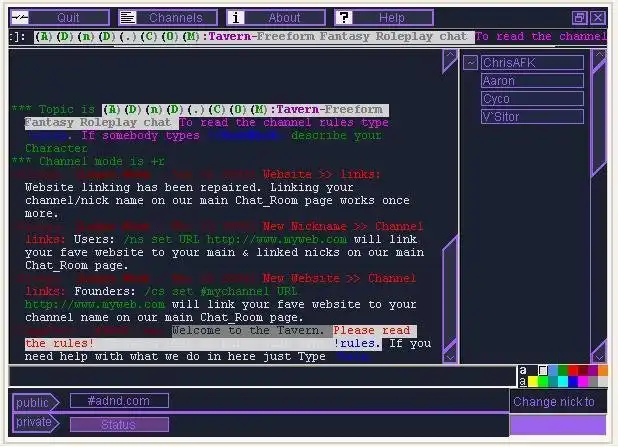Select user V`Sitor in nick list
The height and width of the screenshot is (447, 618).
tap(532, 117)
